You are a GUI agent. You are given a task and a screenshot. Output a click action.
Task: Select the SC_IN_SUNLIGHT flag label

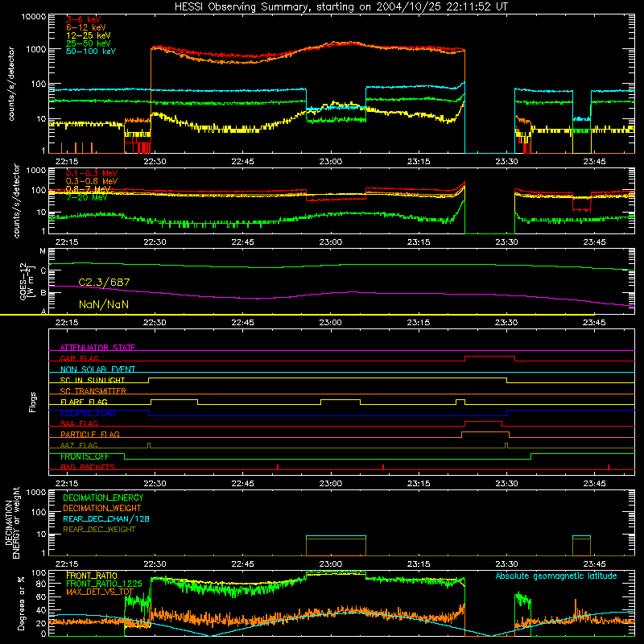[x=93, y=380]
